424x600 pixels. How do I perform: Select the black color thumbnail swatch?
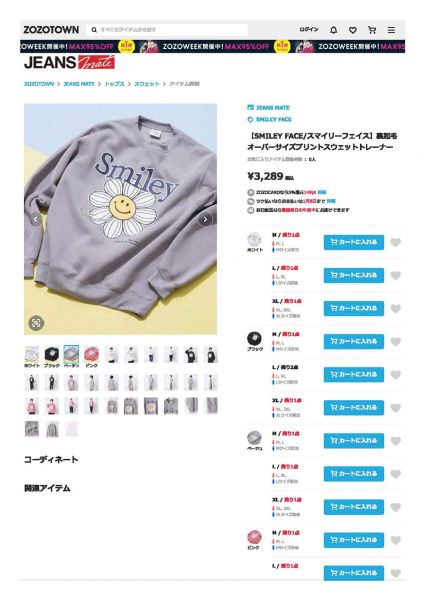click(x=52, y=354)
